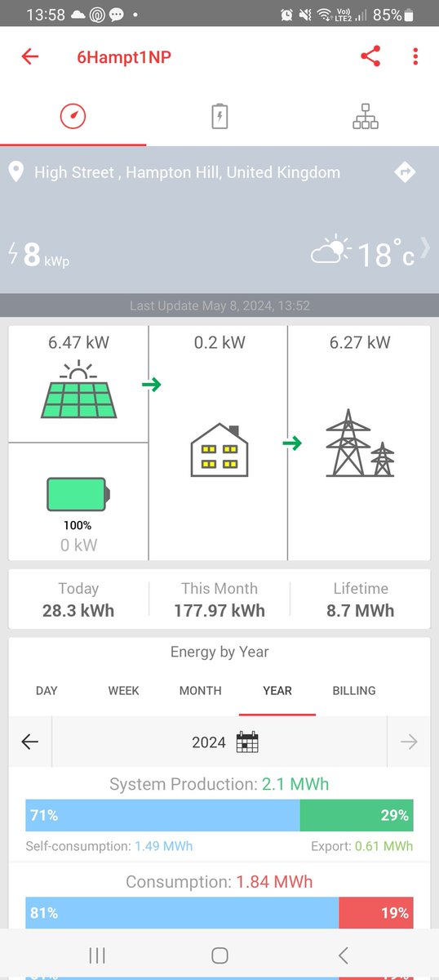
Task: Tap the 18°C temperature reading
Action: [x=386, y=254]
